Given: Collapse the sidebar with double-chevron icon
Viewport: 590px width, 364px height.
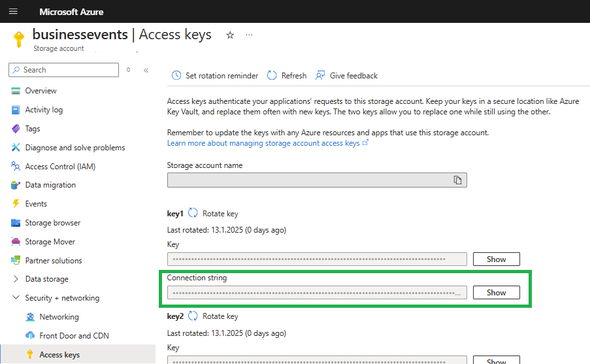Looking at the screenshot, I should pos(146,70).
